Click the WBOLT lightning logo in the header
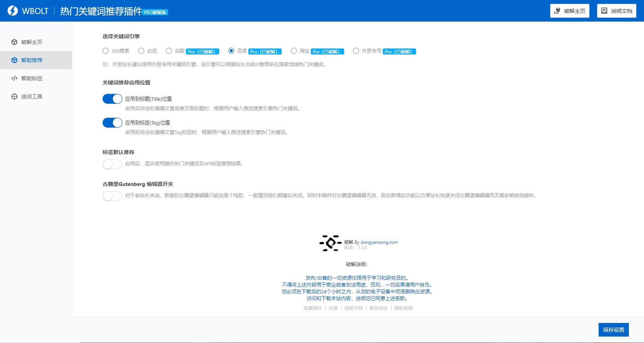This screenshot has width=644, height=343. [x=13, y=11]
